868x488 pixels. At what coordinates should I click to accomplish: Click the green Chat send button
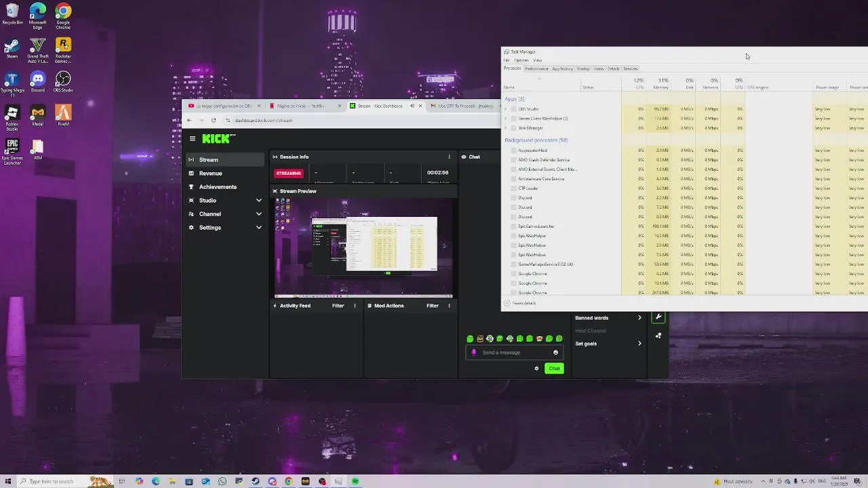click(554, 369)
